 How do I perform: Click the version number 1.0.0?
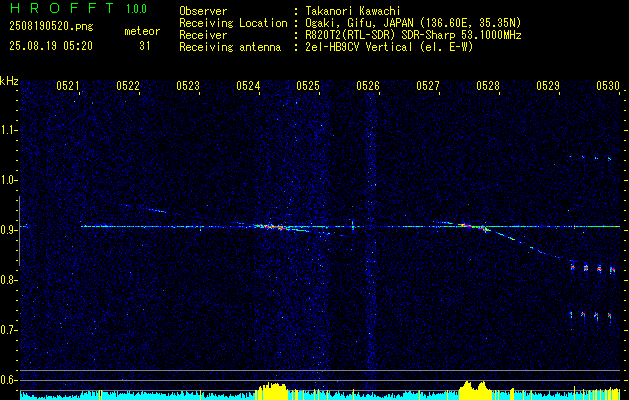pyautogui.click(x=136, y=9)
